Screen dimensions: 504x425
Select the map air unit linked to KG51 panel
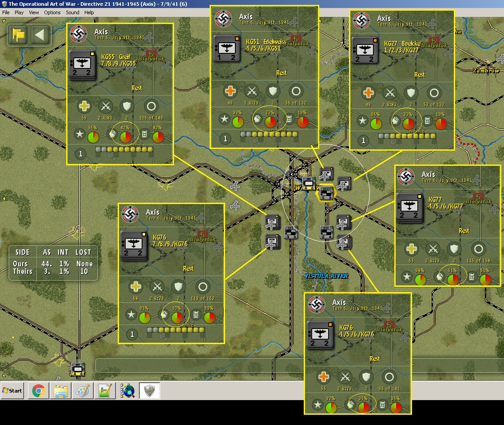click(x=326, y=174)
